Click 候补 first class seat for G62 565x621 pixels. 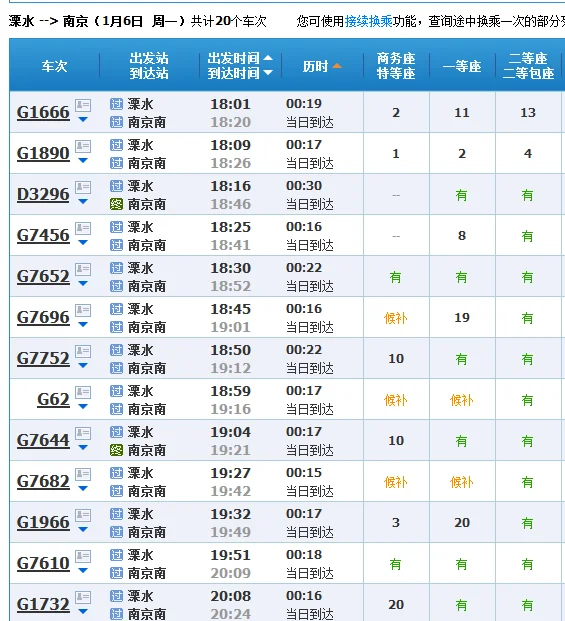pos(462,400)
